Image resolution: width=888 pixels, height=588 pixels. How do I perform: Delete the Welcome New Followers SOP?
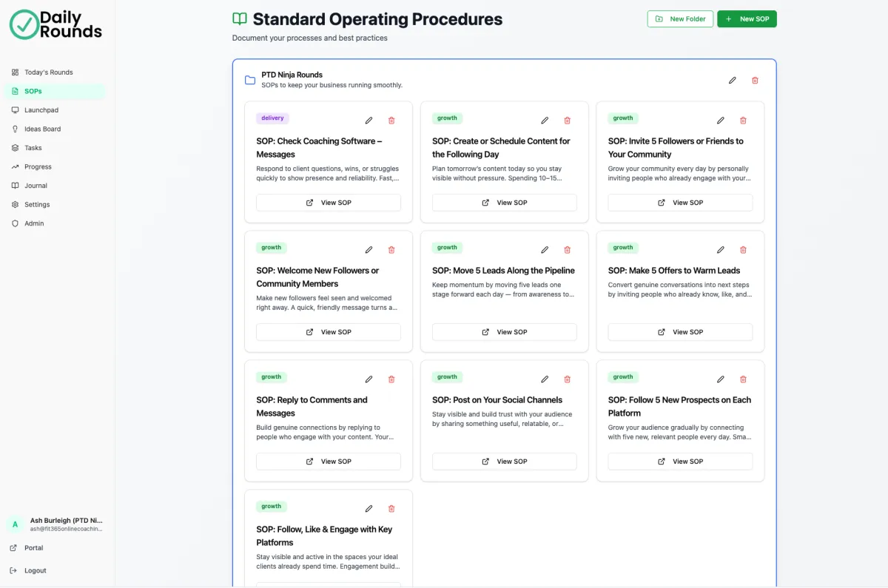click(391, 250)
